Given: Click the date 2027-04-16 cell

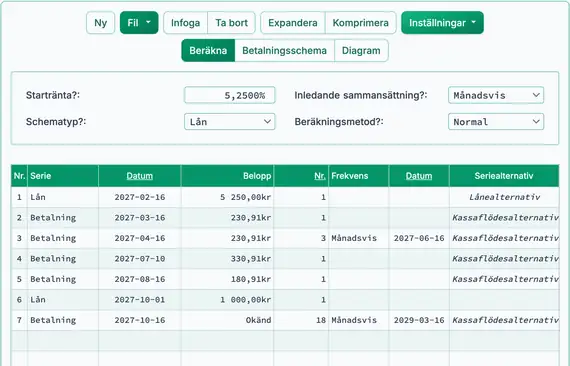Looking at the screenshot, I should pyautogui.click(x=140, y=238).
